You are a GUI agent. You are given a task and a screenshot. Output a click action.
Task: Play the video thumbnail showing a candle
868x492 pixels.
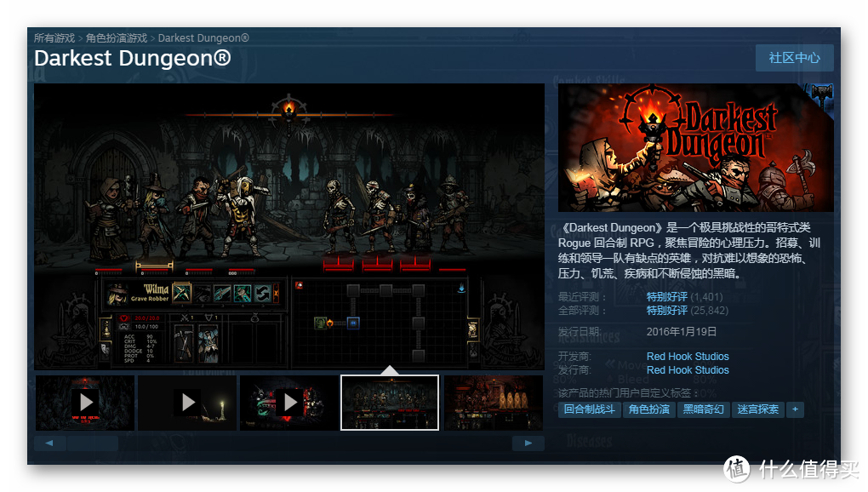(x=188, y=403)
